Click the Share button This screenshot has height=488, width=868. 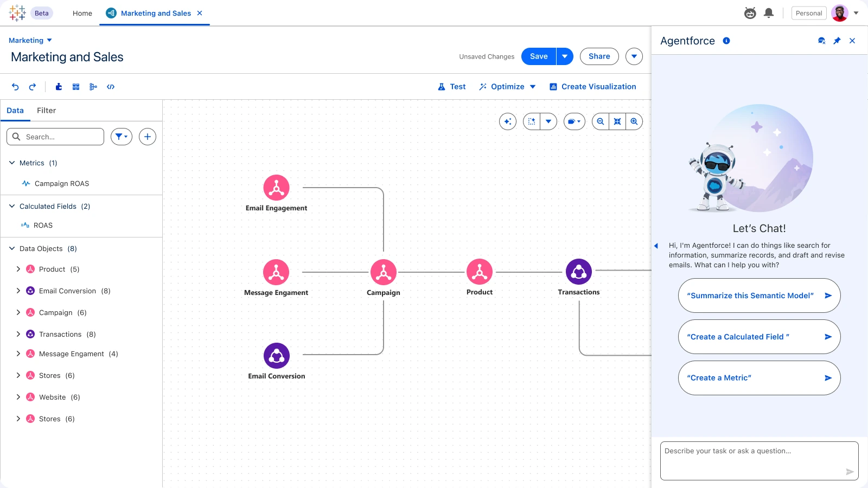click(599, 56)
